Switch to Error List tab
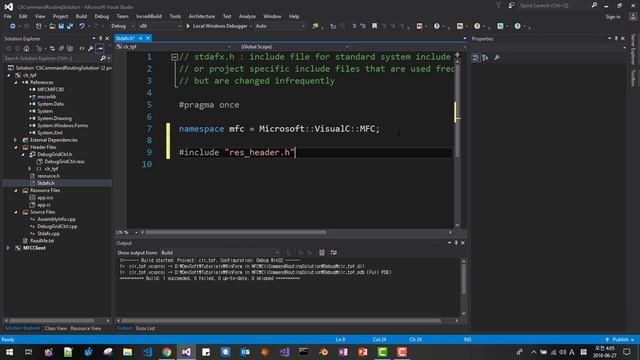 [x=145, y=328]
